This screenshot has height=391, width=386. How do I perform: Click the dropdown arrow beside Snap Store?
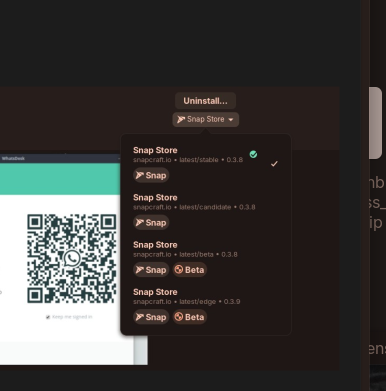click(231, 120)
